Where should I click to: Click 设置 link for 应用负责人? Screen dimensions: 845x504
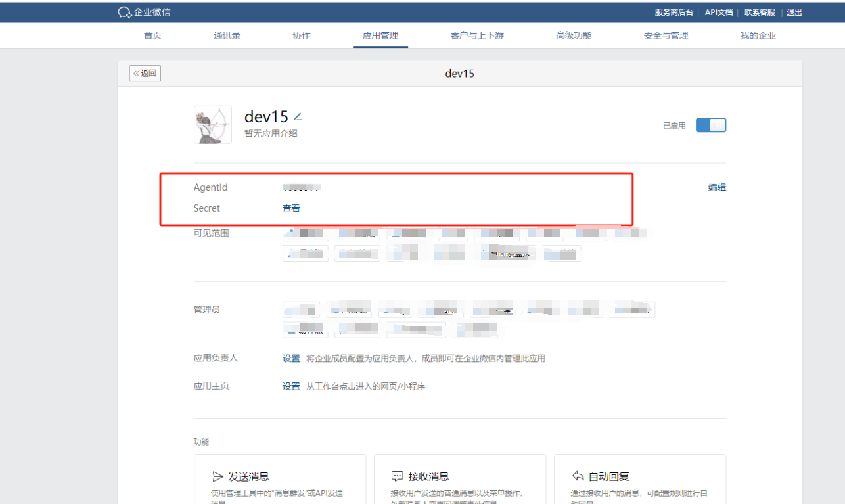pos(291,359)
